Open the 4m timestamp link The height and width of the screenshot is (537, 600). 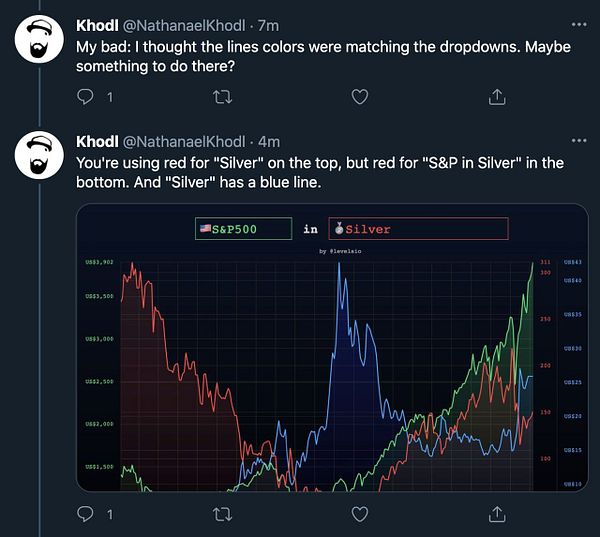pyautogui.click(x=270, y=140)
